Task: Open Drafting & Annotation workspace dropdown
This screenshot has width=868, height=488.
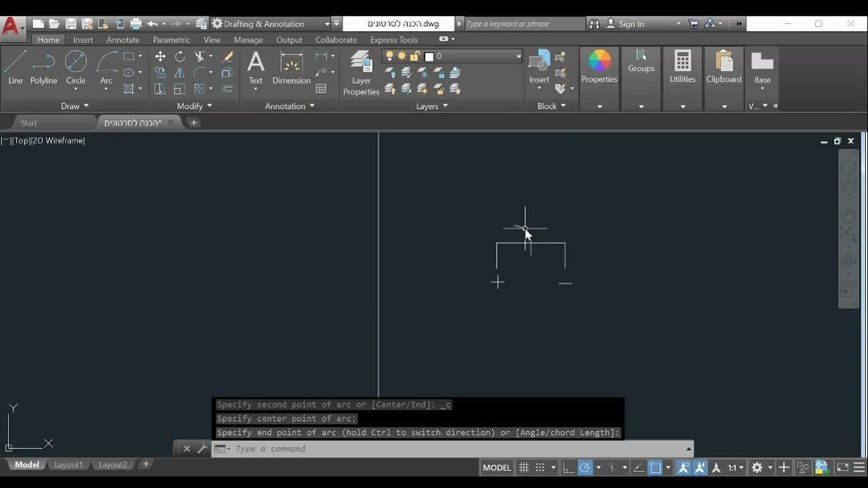Action: (271, 24)
